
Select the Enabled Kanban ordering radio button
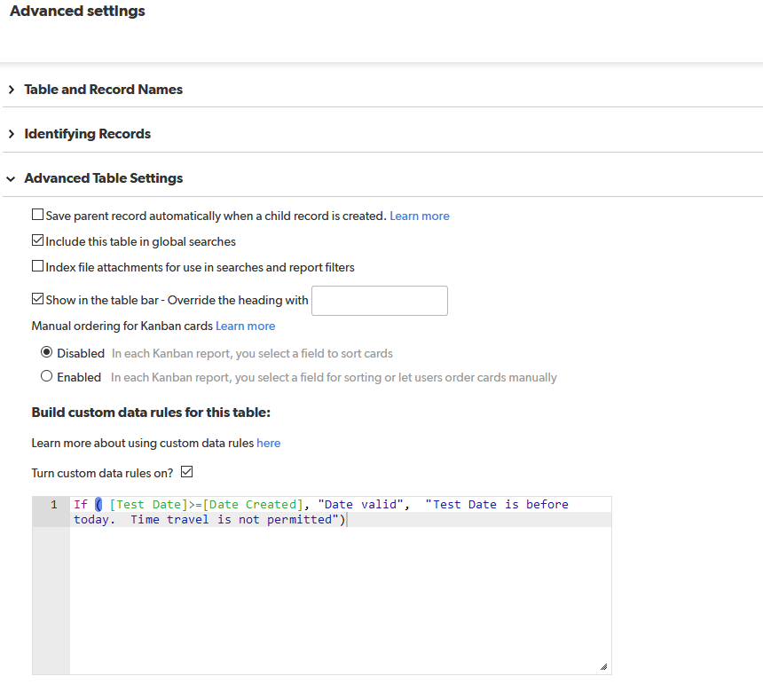tap(46, 376)
